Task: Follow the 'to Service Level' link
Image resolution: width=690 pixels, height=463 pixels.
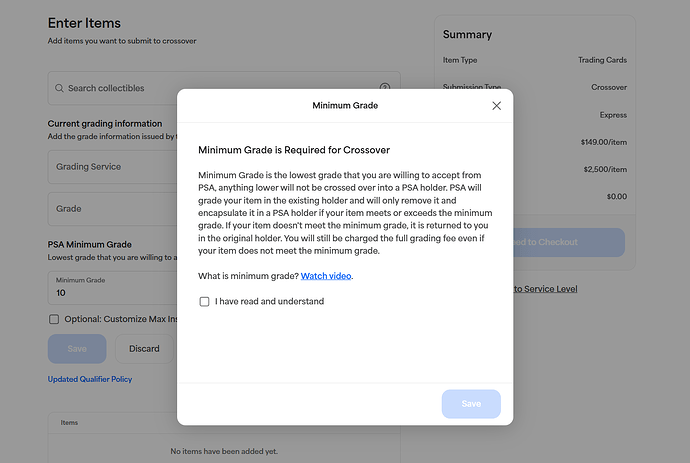Action: (x=545, y=289)
